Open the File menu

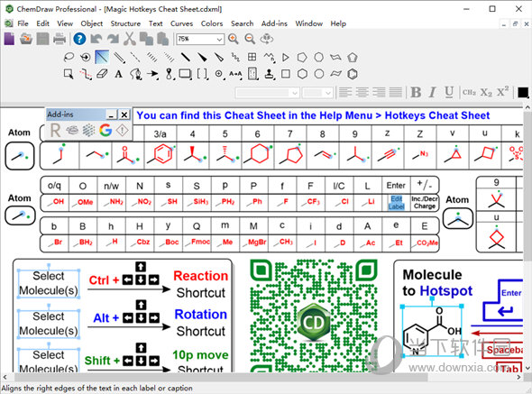point(23,23)
